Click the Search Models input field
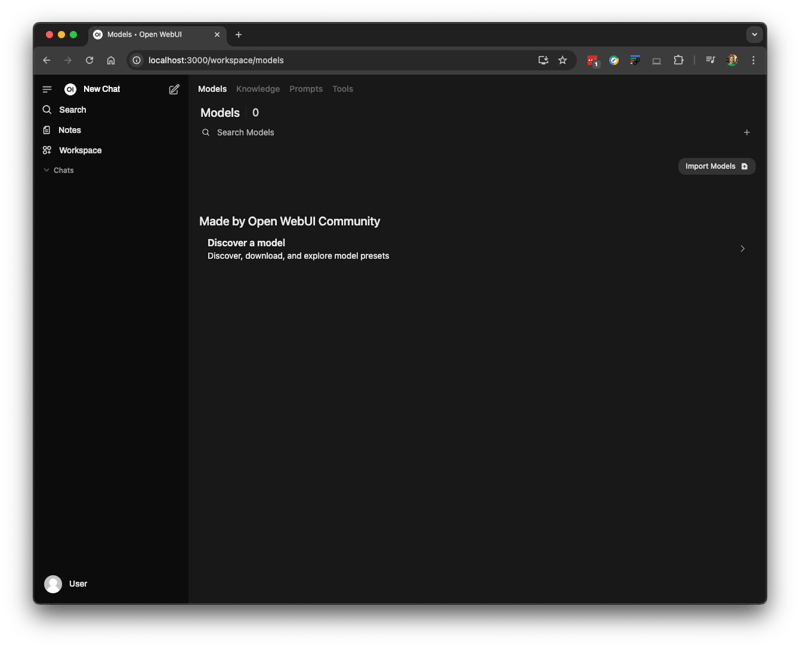This screenshot has width=800, height=648. pyautogui.click(x=400, y=132)
